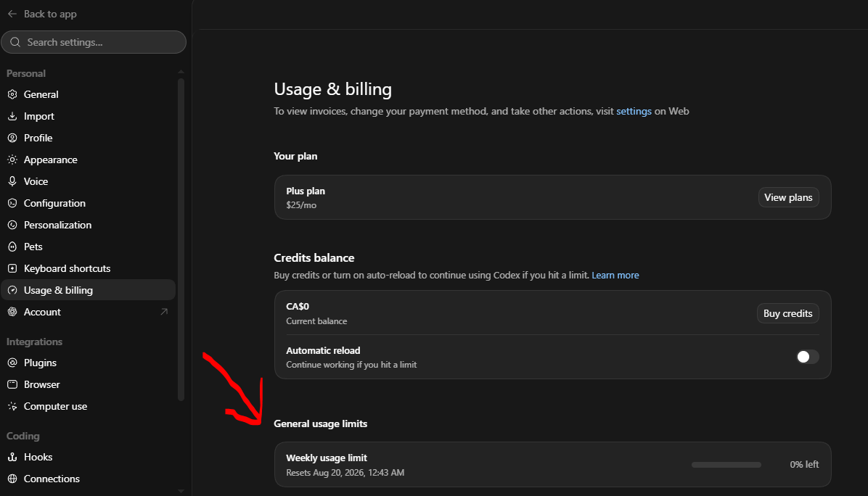Open the Plugins settings page
The image size is (868, 496).
(x=89, y=363)
